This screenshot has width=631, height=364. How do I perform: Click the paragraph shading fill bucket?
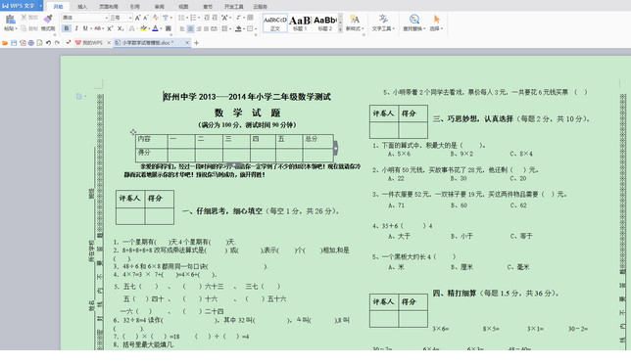tap(238, 28)
